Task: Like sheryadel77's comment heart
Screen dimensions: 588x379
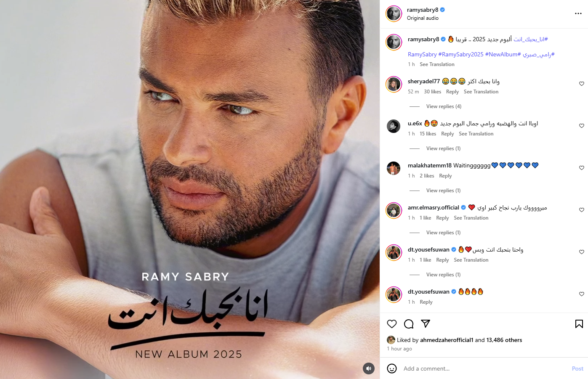Action: [582, 84]
